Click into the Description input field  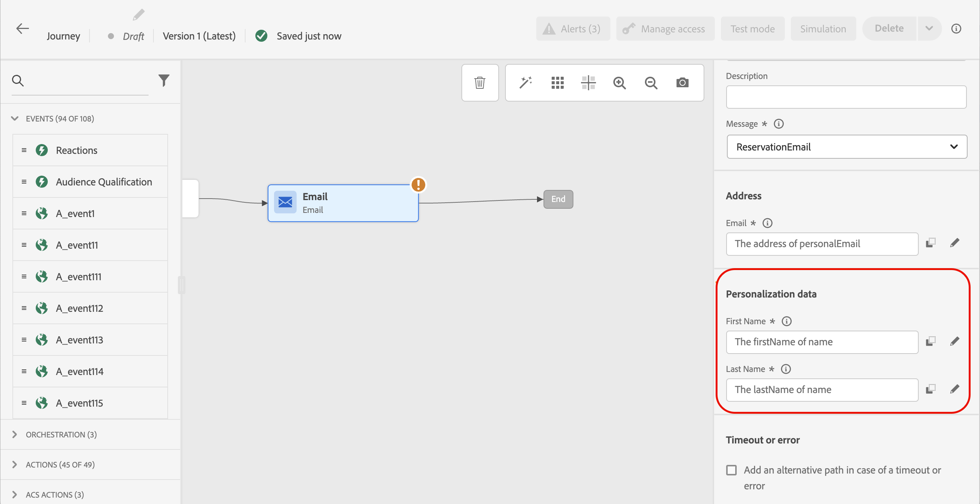pos(846,97)
